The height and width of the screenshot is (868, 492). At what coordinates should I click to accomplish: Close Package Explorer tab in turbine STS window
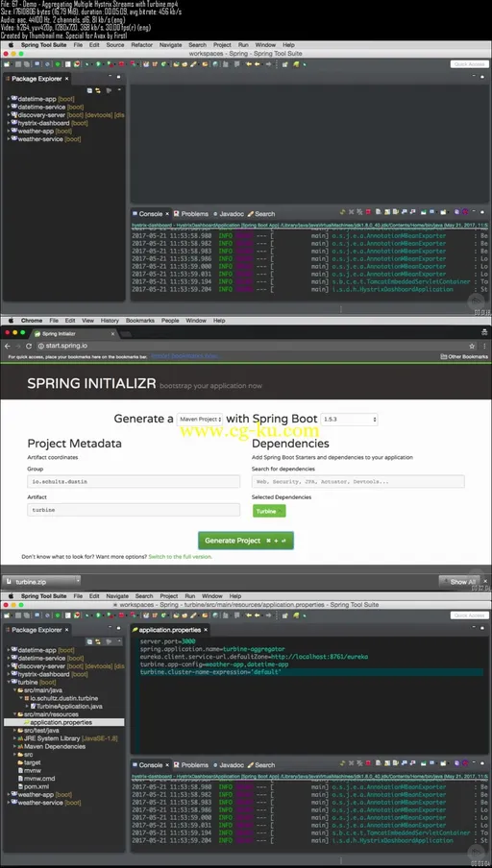click(66, 630)
